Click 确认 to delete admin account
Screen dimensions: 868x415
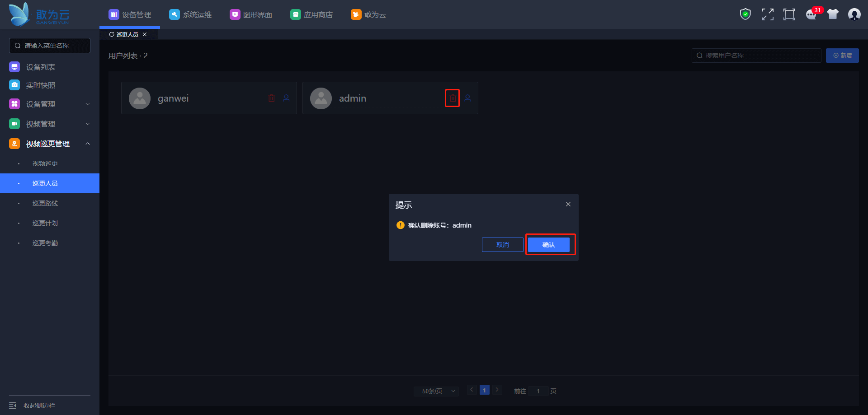[x=549, y=245]
